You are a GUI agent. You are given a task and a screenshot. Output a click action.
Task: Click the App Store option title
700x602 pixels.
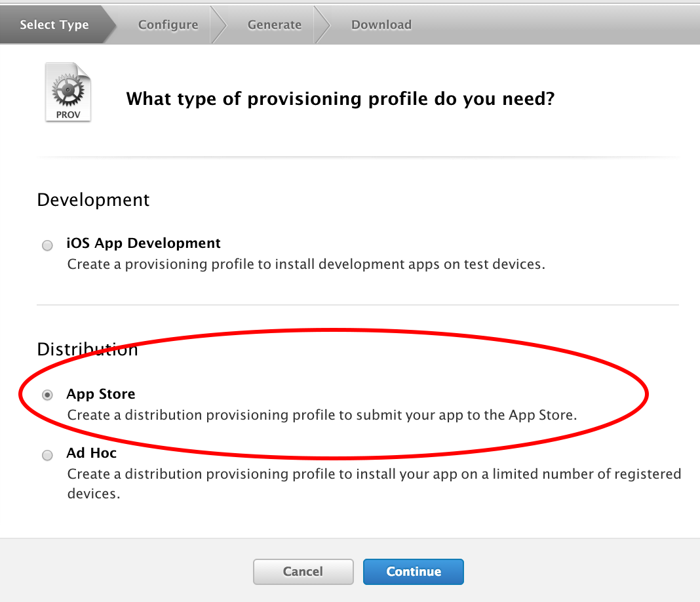(101, 394)
